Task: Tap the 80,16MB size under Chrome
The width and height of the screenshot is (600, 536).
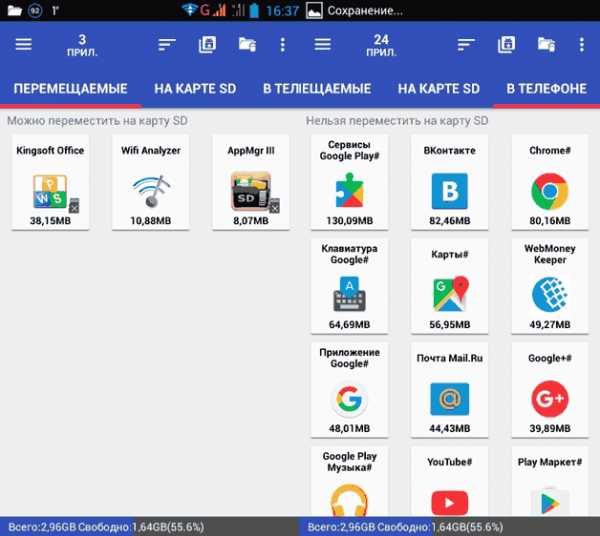Action: (x=550, y=221)
